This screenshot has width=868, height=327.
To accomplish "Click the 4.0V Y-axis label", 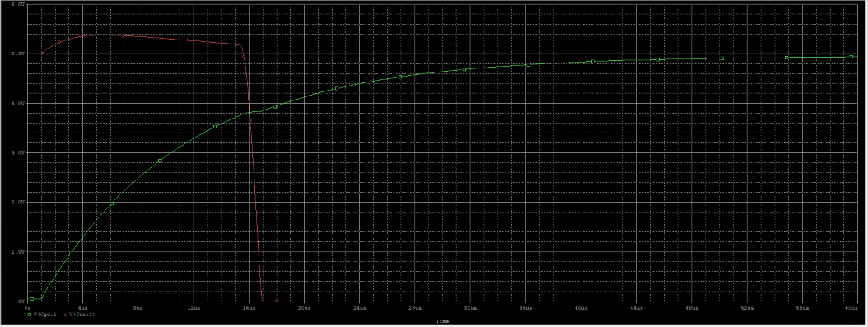I will 17,104.
